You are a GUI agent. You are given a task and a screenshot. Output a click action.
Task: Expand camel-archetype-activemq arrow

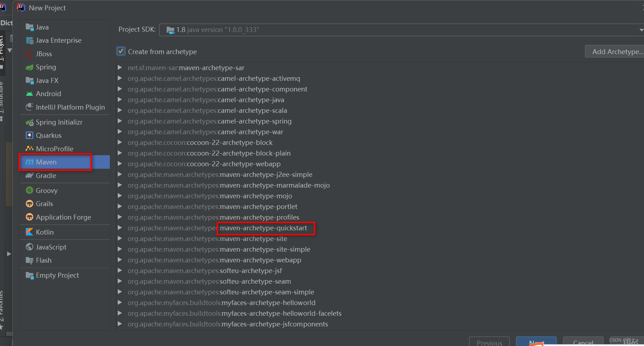(120, 78)
